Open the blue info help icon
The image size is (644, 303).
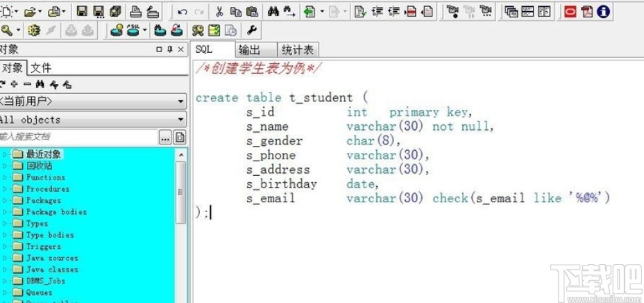tap(603, 12)
